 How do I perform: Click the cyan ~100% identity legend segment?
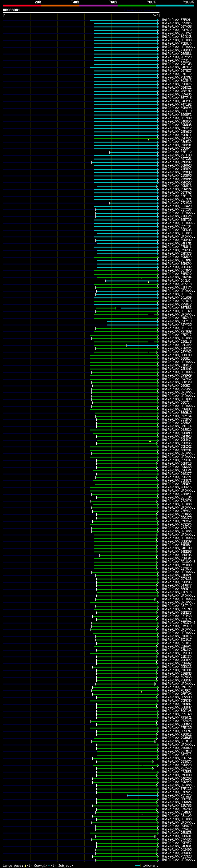point(175,6)
